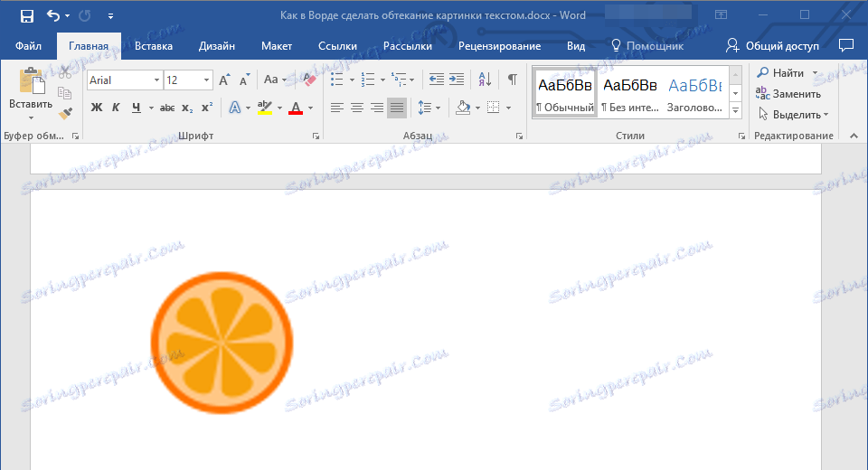Click Найти to search the document
The width and height of the screenshot is (868, 470).
780,73
